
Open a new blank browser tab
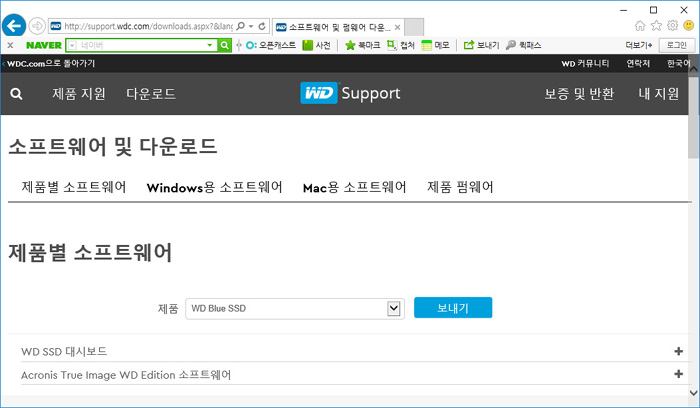pyautogui.click(x=414, y=27)
